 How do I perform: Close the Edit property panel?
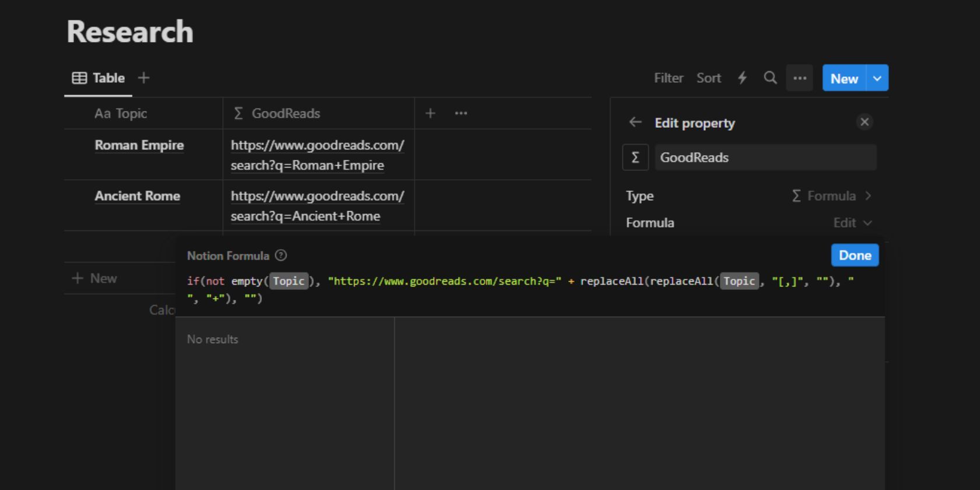point(864,122)
